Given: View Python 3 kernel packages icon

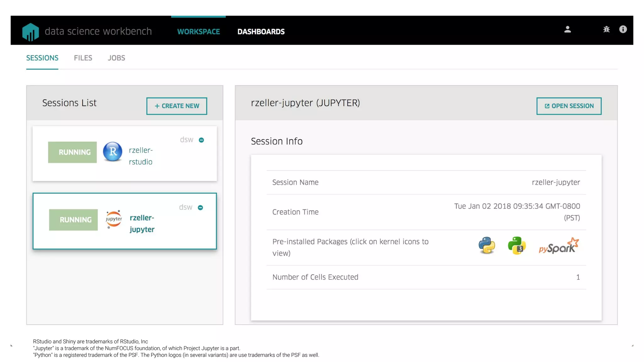Looking at the screenshot, I should pos(517,245).
